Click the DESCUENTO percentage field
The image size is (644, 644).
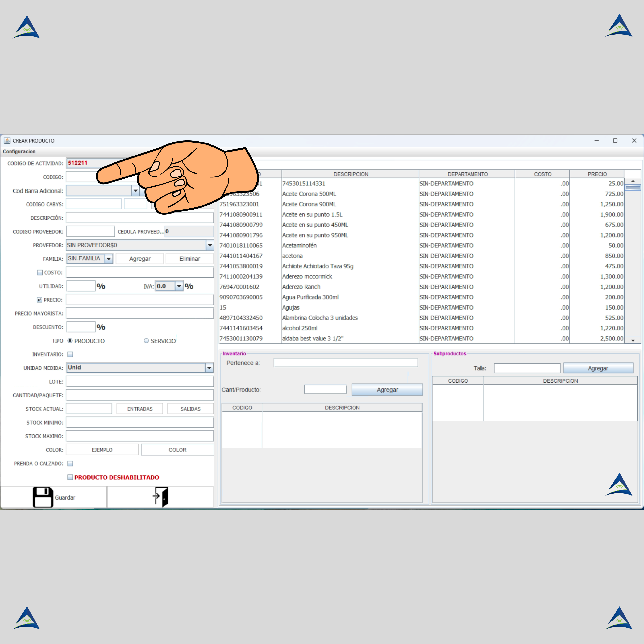coord(81,327)
